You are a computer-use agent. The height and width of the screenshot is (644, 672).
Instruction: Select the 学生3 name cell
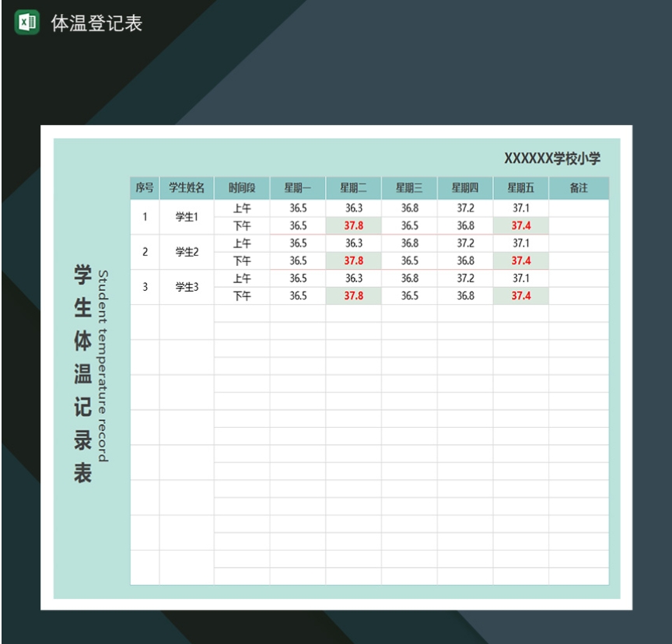187,287
